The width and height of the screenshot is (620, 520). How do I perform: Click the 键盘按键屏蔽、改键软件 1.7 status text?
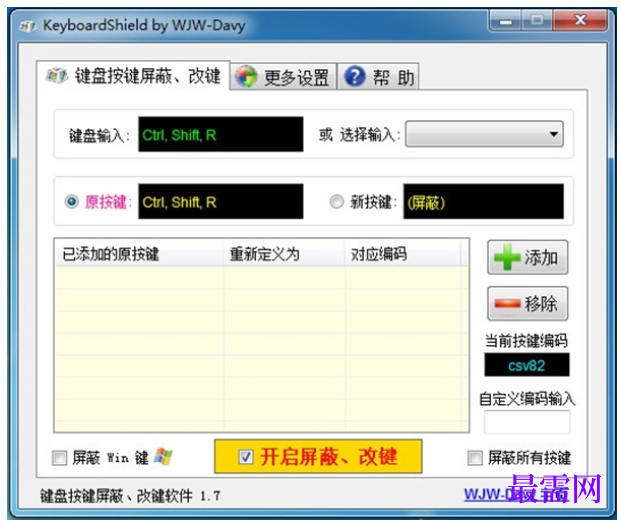130,496
